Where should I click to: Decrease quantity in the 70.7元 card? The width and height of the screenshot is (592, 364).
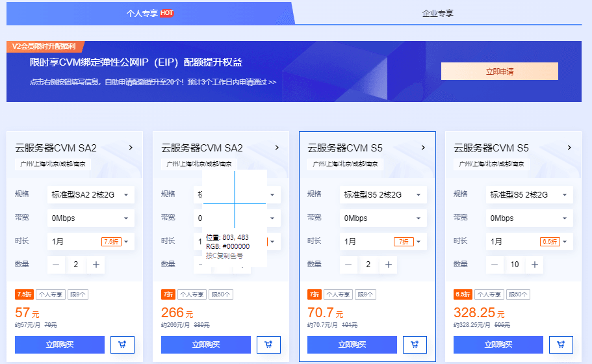348,265
